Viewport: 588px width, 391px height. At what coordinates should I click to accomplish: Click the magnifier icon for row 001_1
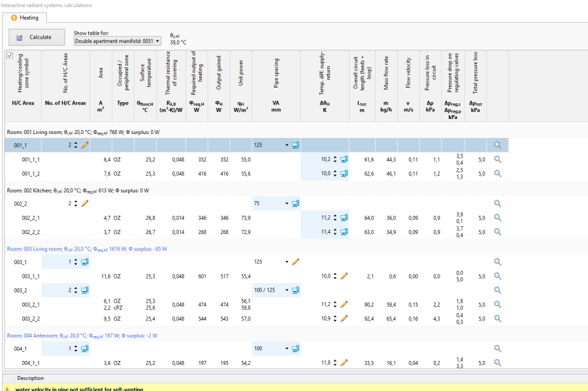pos(498,145)
